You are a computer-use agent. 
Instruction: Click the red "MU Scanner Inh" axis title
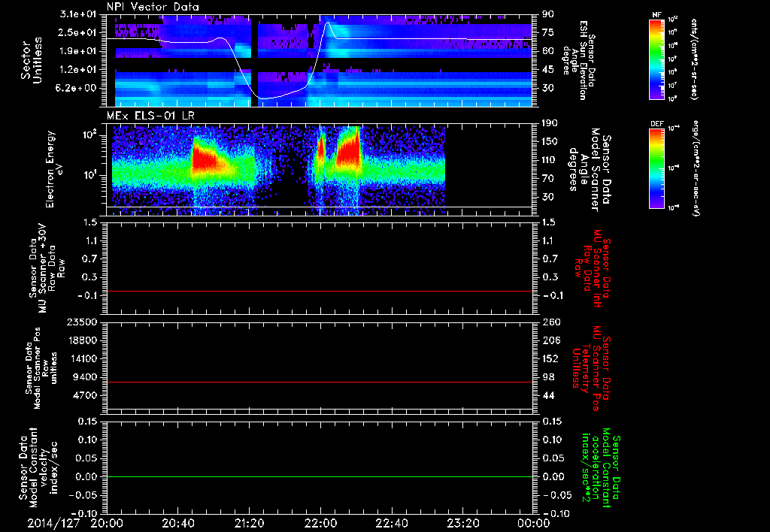tap(592, 268)
